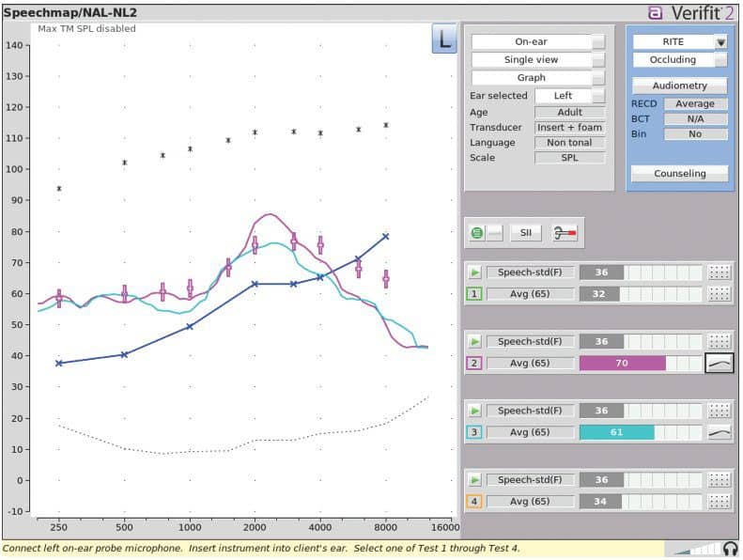743x560 pixels.
Task: Change the RECD Average setting
Action: (695, 104)
